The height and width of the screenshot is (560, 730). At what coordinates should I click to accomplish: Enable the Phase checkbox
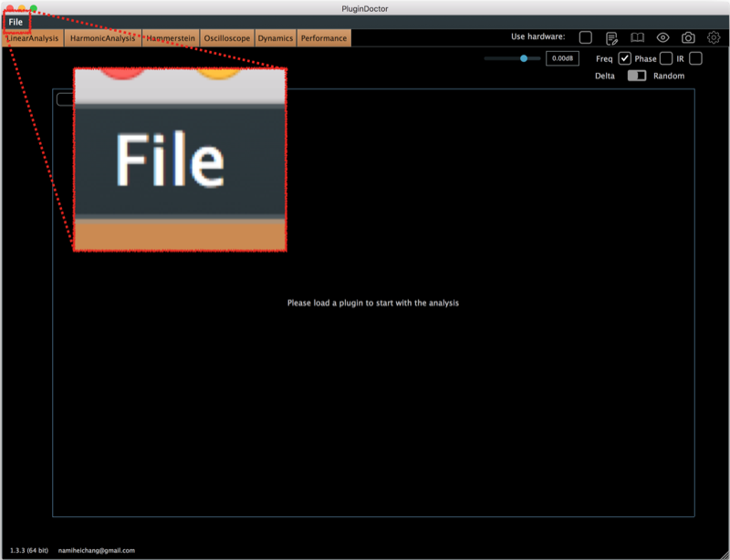(x=666, y=58)
